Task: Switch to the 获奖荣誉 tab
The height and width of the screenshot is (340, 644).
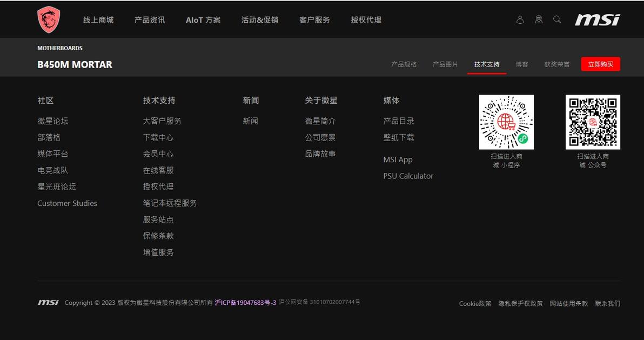Action: (557, 64)
